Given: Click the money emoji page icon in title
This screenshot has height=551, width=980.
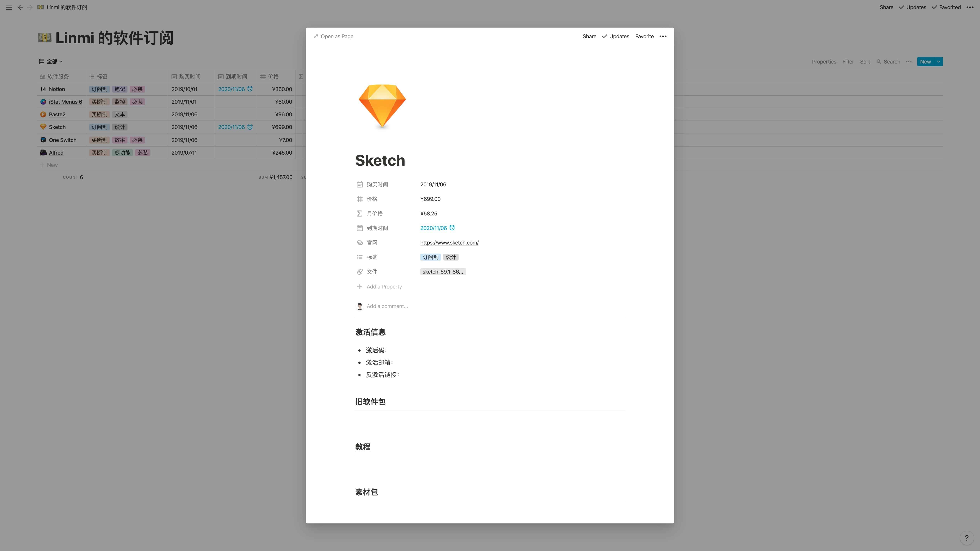Looking at the screenshot, I should [x=45, y=38].
